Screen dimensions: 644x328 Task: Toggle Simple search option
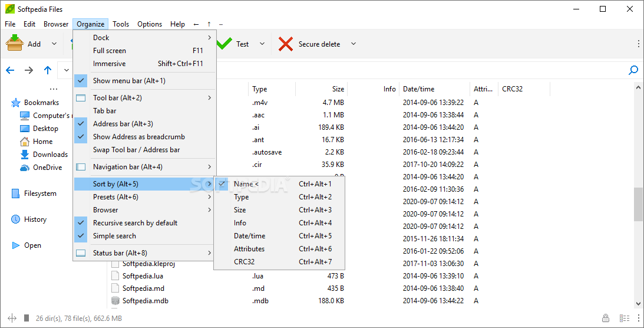(144, 236)
